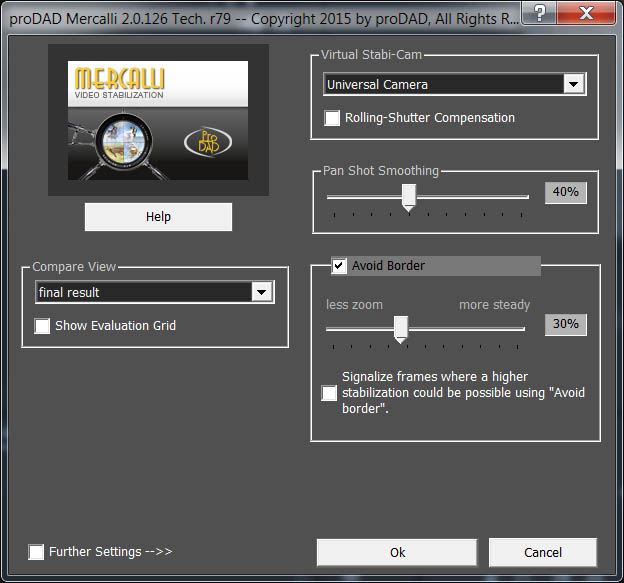Uncheck the Avoid Border checkbox
This screenshot has width=624, height=583.
pos(339,265)
